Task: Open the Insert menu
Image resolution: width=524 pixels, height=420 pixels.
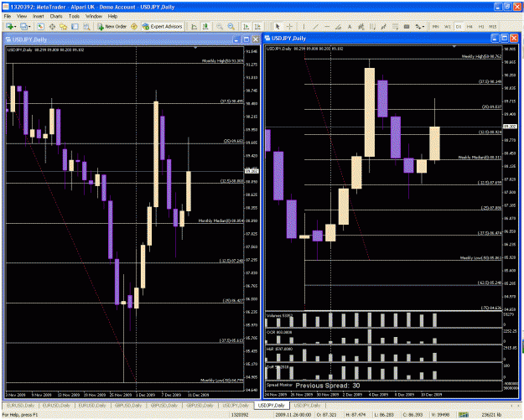Action: pos(38,16)
